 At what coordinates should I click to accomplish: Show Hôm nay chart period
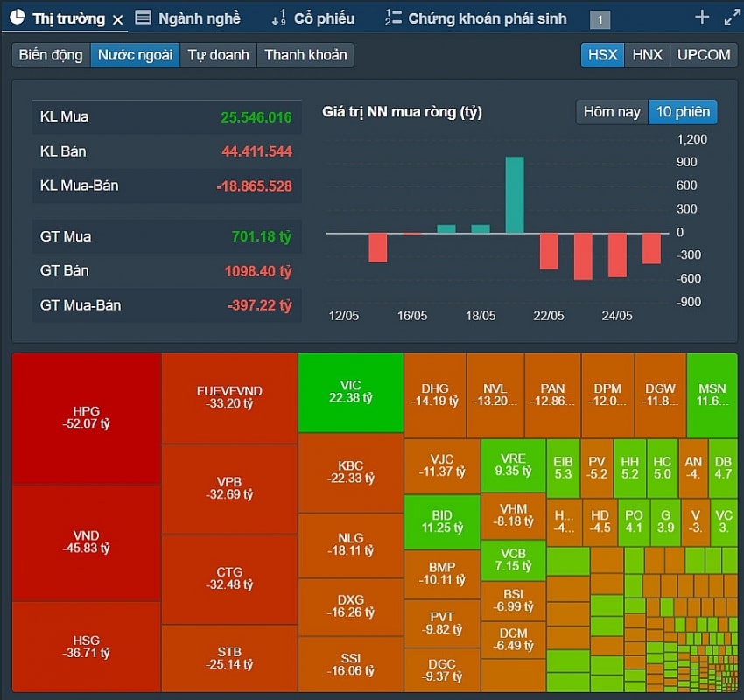[x=612, y=112]
